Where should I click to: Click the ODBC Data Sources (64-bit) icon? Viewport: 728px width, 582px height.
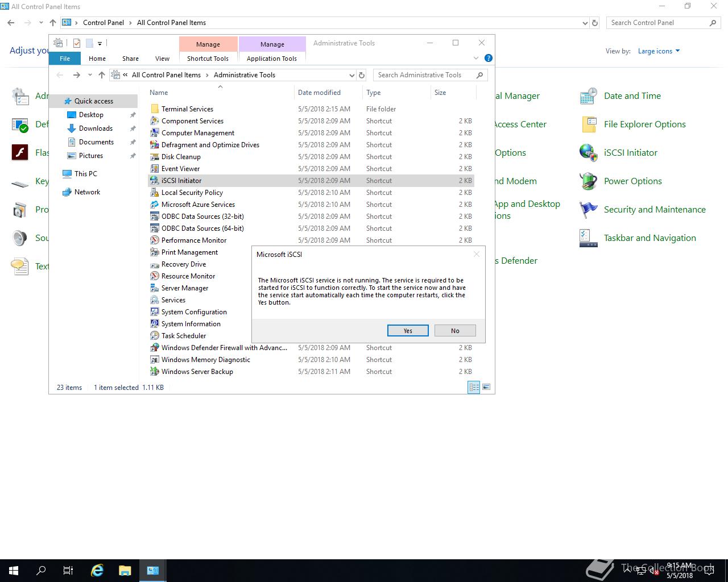[154, 228]
